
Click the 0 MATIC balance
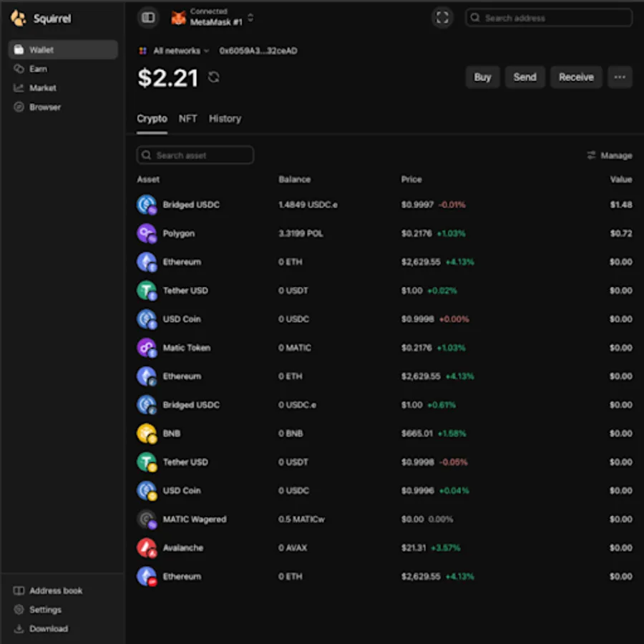[295, 348]
